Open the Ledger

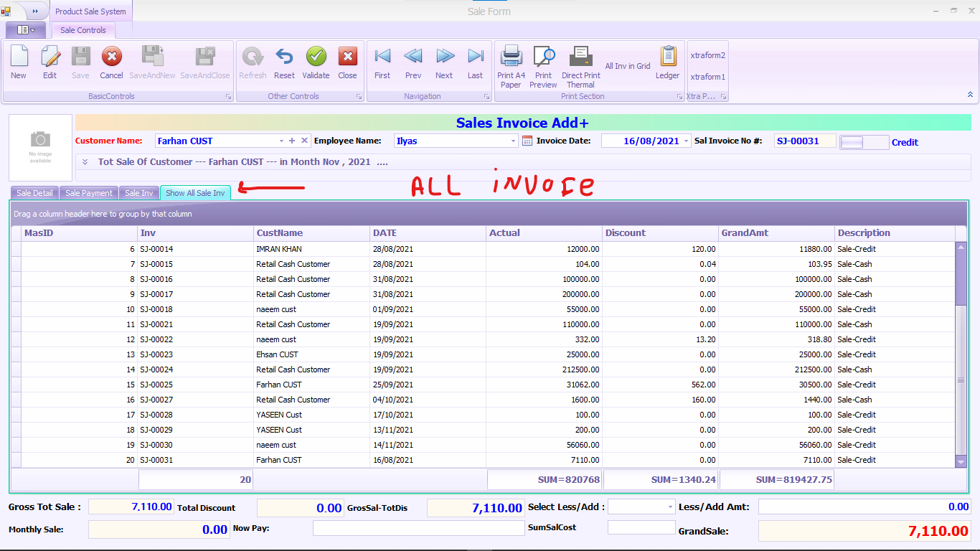pos(667,62)
